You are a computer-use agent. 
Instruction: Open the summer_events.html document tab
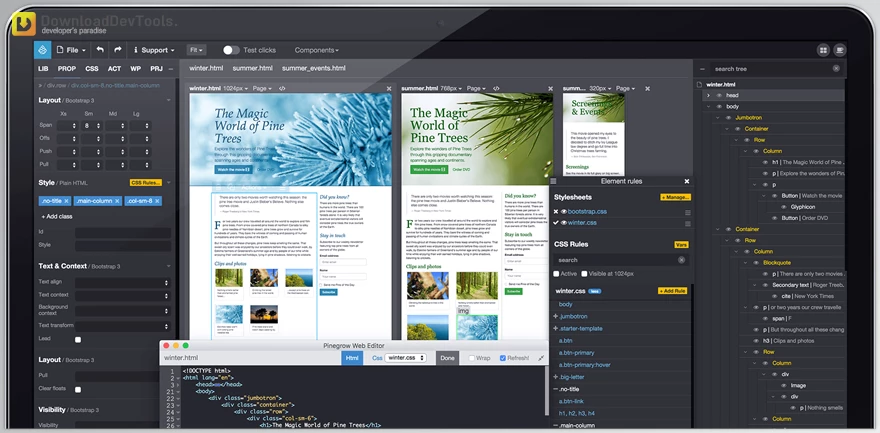314,68
